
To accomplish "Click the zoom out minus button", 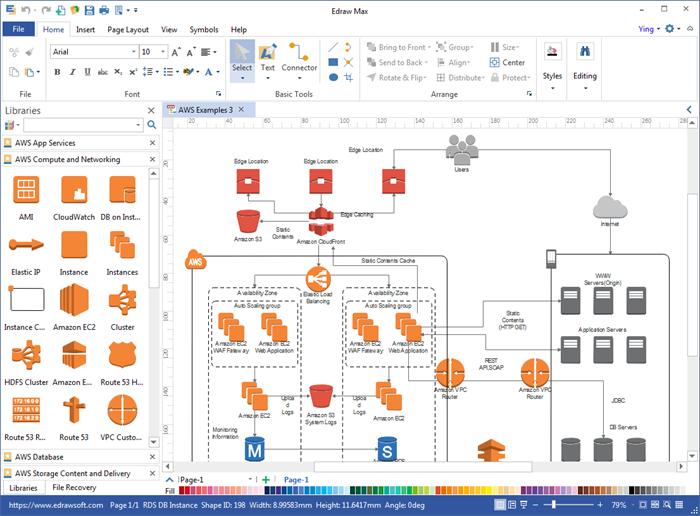I will pos(535,505).
